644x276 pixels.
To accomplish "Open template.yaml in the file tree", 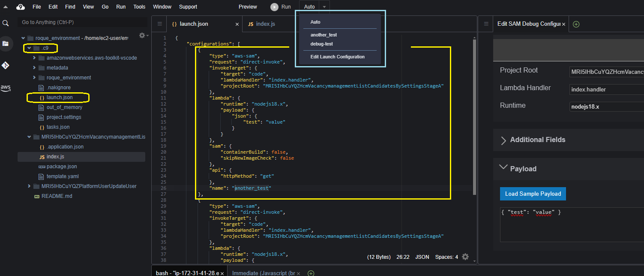I will tap(63, 176).
